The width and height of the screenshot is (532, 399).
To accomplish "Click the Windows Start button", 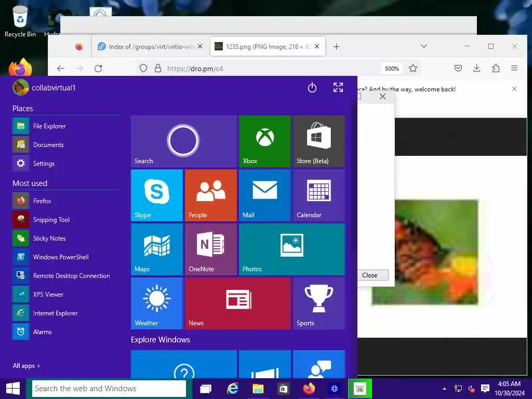I will 13,389.
